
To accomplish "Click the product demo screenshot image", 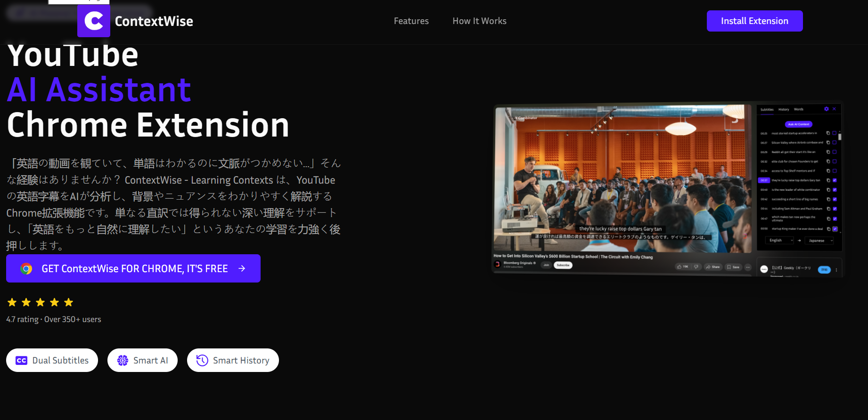I will pyautogui.click(x=668, y=189).
